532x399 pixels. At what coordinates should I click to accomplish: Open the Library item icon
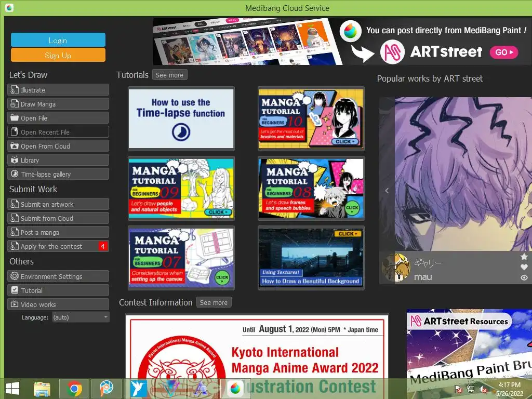pyautogui.click(x=14, y=160)
